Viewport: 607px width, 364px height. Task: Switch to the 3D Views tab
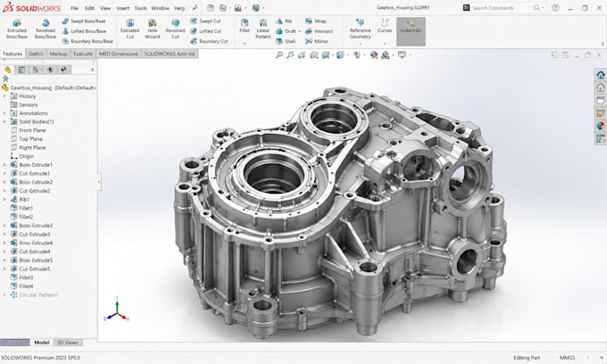(68, 343)
